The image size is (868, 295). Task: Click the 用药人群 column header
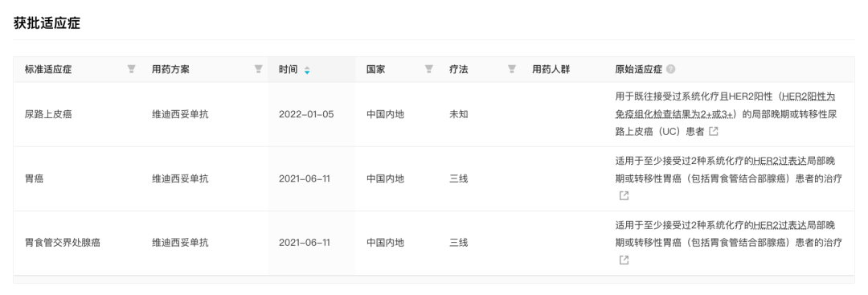pyautogui.click(x=551, y=70)
